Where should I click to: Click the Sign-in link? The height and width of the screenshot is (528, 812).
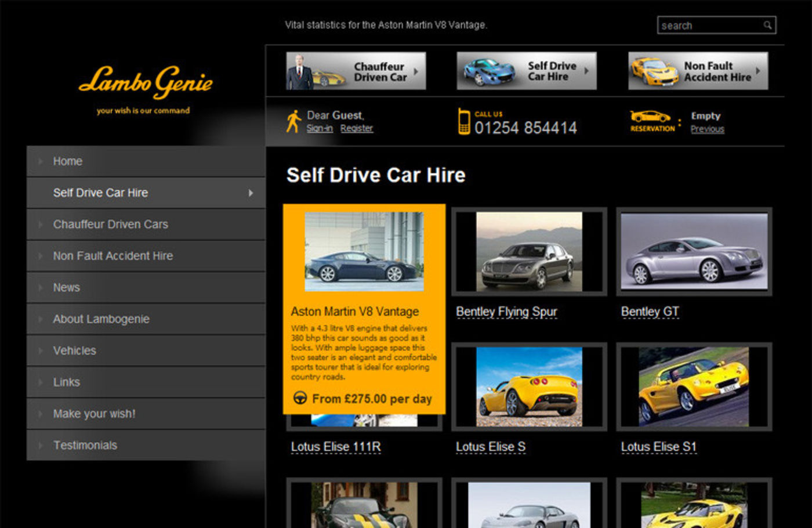point(320,128)
